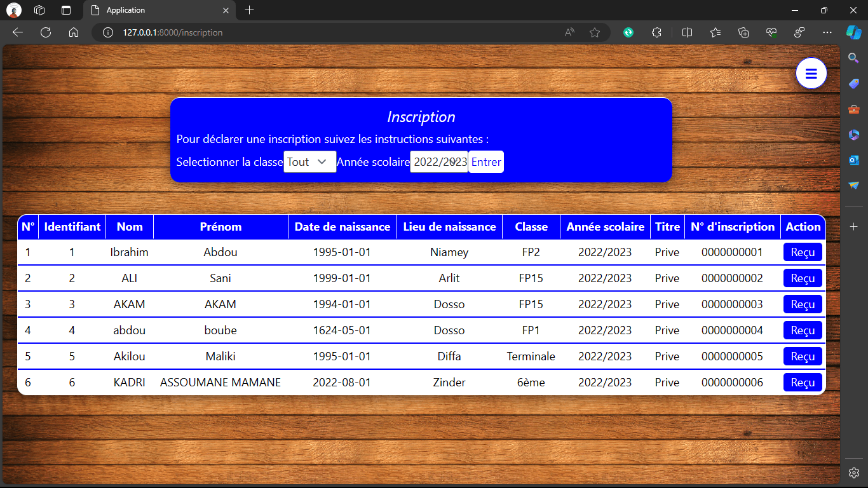
Task: Select the cell ASSOUMANE MAMANE
Action: coord(220,383)
